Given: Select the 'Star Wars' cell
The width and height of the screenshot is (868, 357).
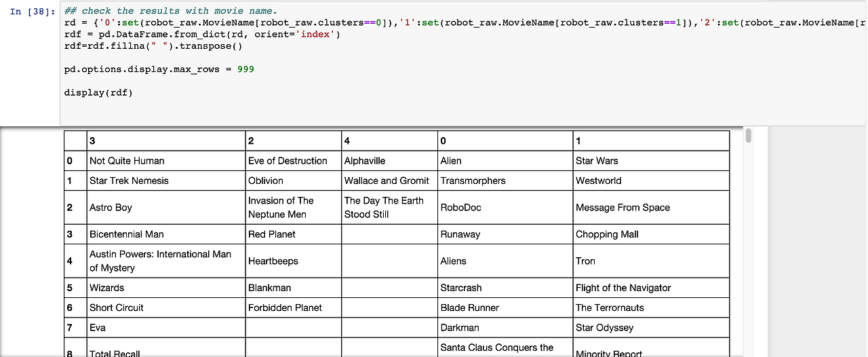Looking at the screenshot, I should pyautogui.click(x=651, y=161).
